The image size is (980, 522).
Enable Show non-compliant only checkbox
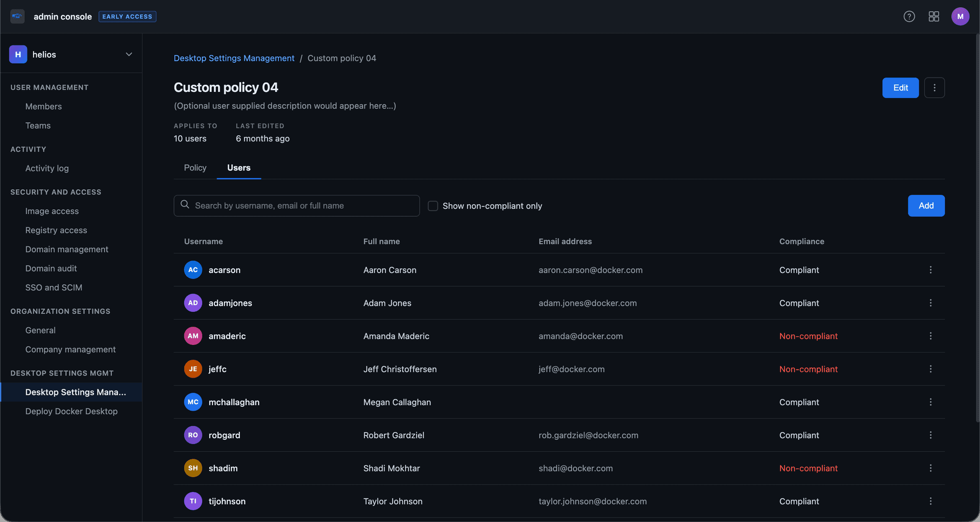coord(433,206)
